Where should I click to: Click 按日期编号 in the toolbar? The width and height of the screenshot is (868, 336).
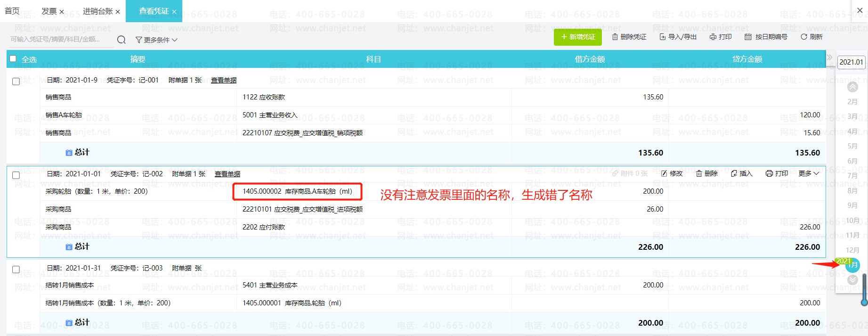point(766,37)
